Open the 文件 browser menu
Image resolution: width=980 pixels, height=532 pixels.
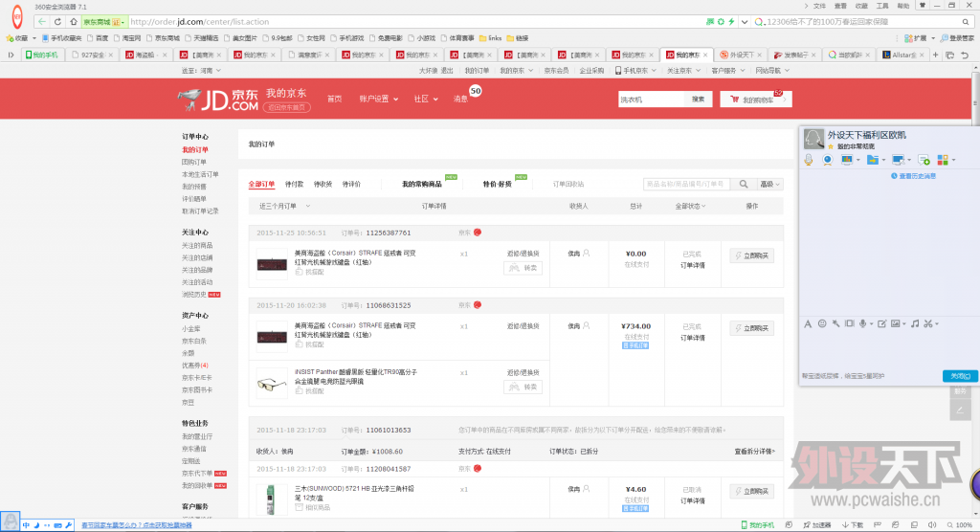tap(819, 6)
